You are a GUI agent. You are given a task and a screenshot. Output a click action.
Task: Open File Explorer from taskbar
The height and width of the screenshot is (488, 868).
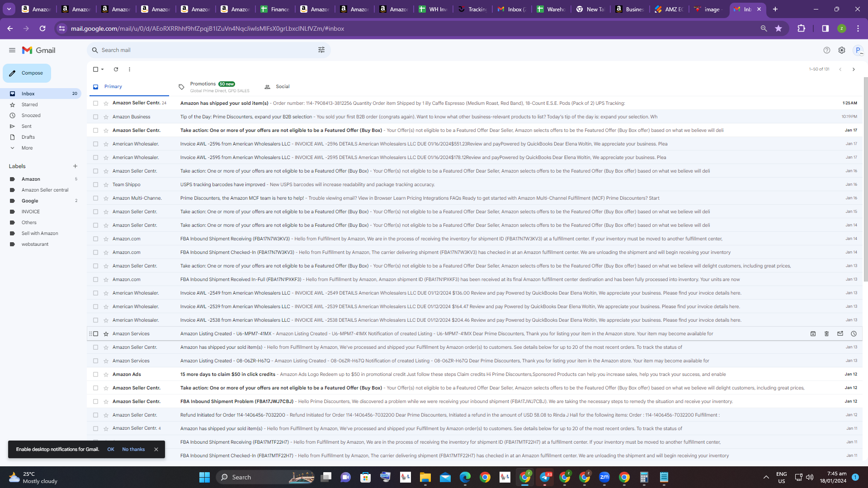click(x=425, y=477)
